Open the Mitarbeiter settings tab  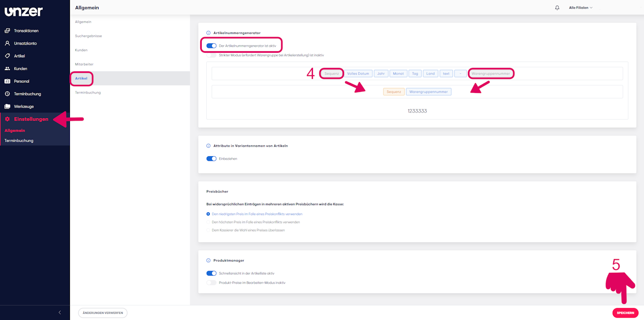[85, 64]
